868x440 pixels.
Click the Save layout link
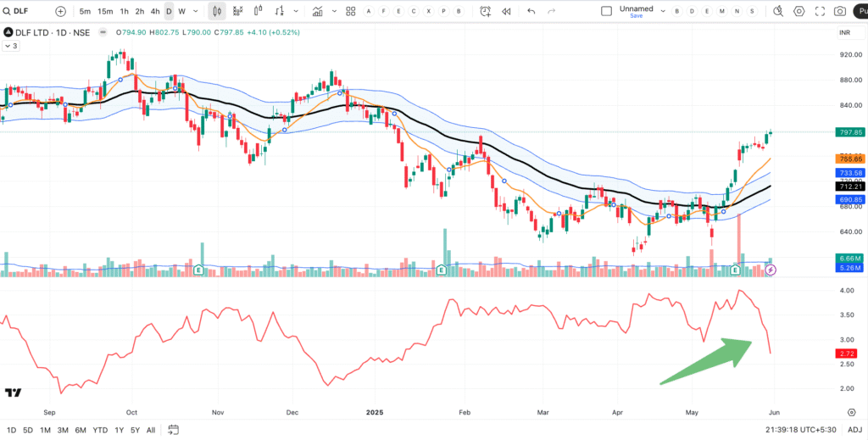click(636, 17)
